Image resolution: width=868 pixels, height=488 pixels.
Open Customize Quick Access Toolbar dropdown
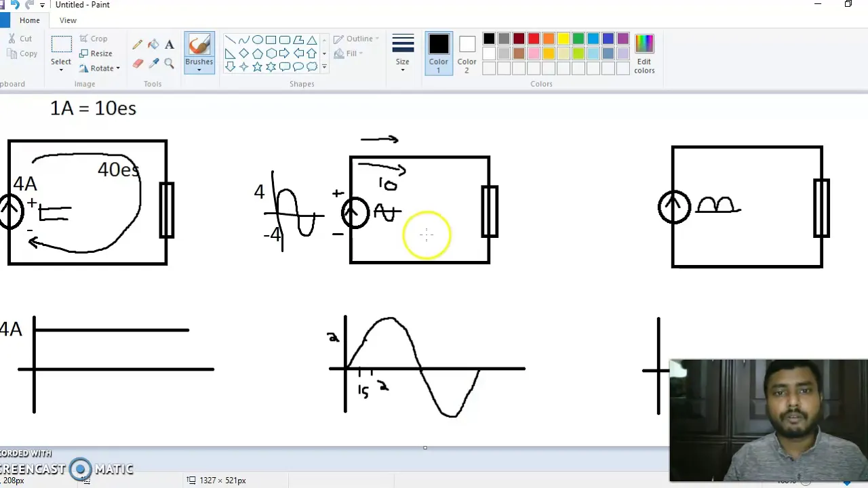(42, 5)
